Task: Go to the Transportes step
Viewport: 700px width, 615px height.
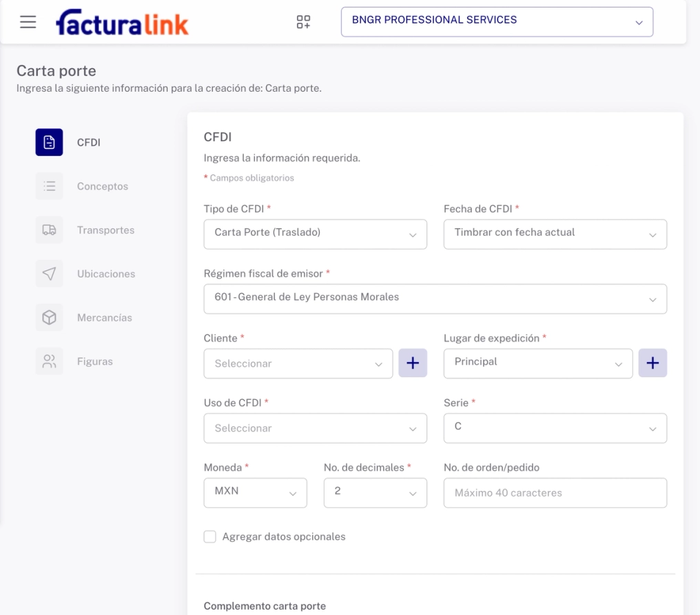Action: coord(105,230)
